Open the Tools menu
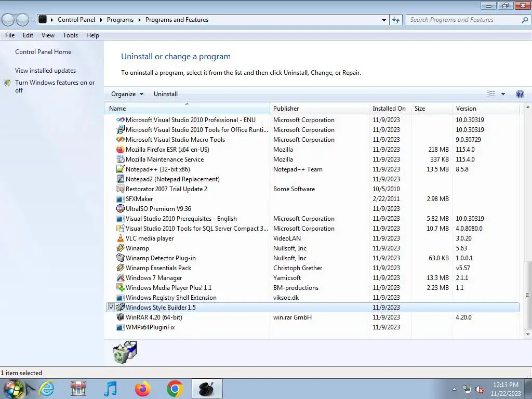 70,35
